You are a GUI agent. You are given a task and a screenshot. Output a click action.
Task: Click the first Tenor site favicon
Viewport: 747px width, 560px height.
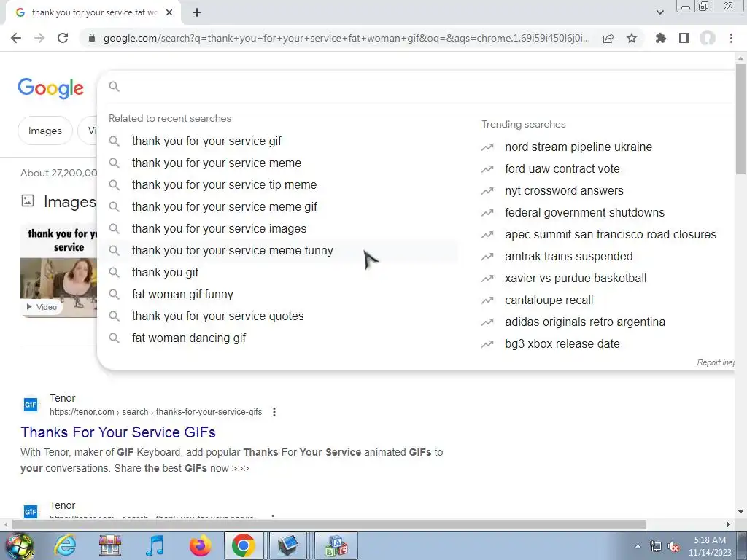[x=31, y=405]
